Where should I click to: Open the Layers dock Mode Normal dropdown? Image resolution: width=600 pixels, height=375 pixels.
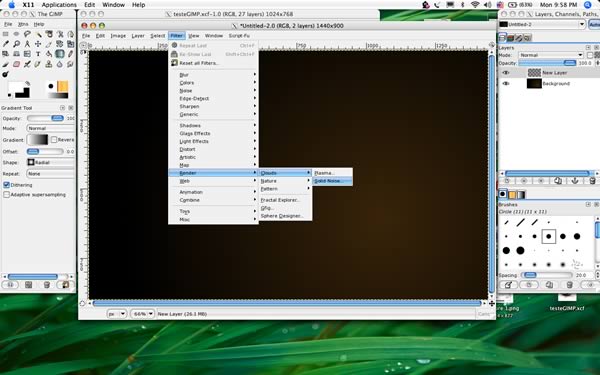click(551, 55)
